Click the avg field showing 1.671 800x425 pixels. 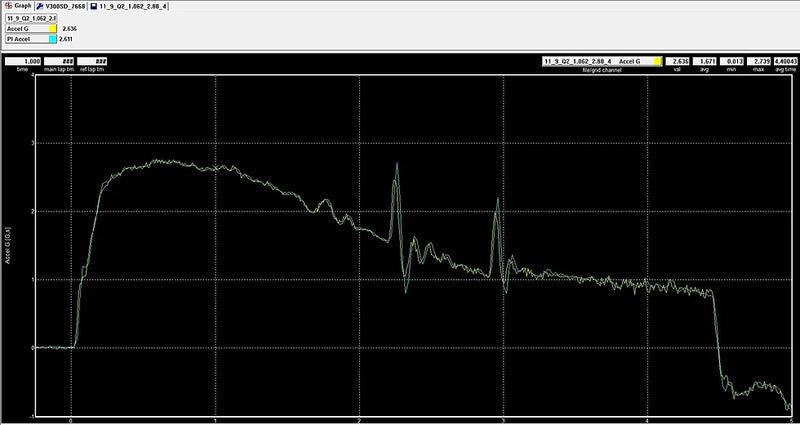(x=706, y=61)
